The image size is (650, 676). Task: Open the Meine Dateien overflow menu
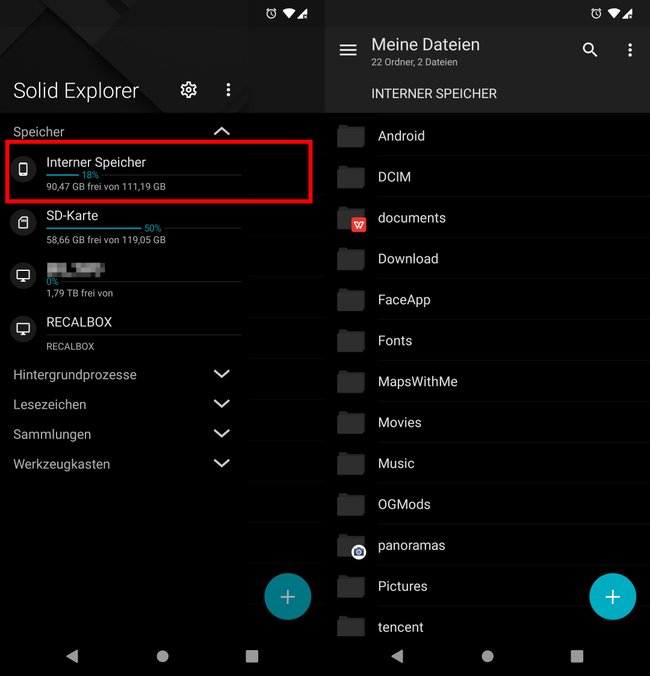coord(630,50)
